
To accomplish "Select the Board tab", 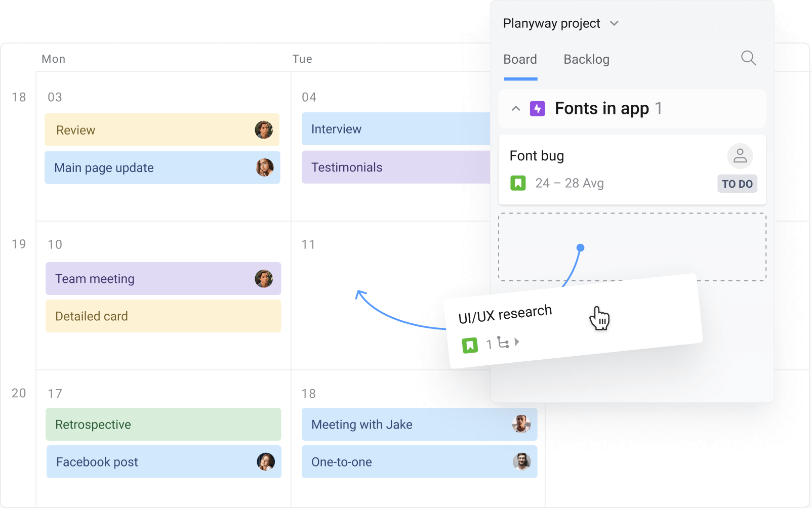I will tap(520, 59).
